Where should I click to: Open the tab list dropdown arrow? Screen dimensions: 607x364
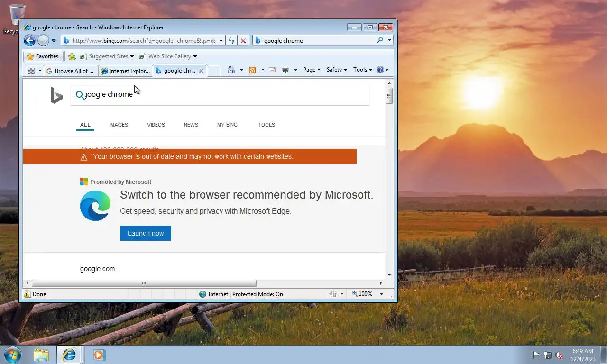(x=40, y=71)
